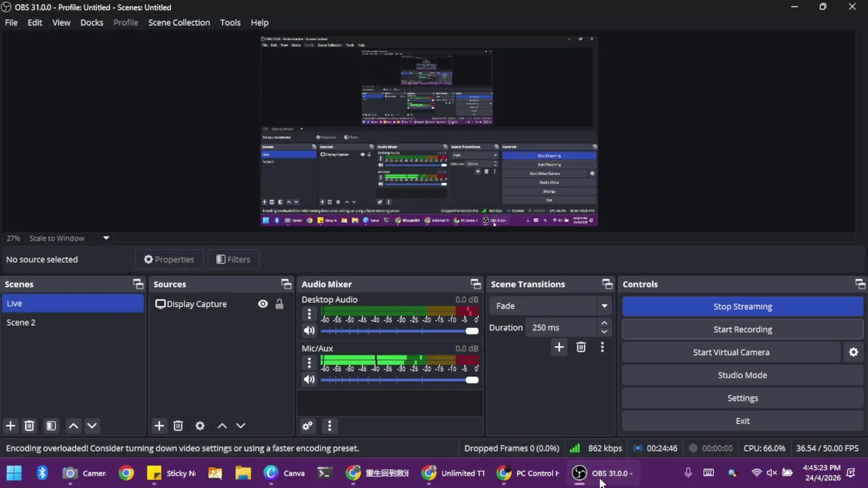Viewport: 868px width, 488px height.
Task: Move source down arrow in Sources dock
Action: [x=240, y=426]
